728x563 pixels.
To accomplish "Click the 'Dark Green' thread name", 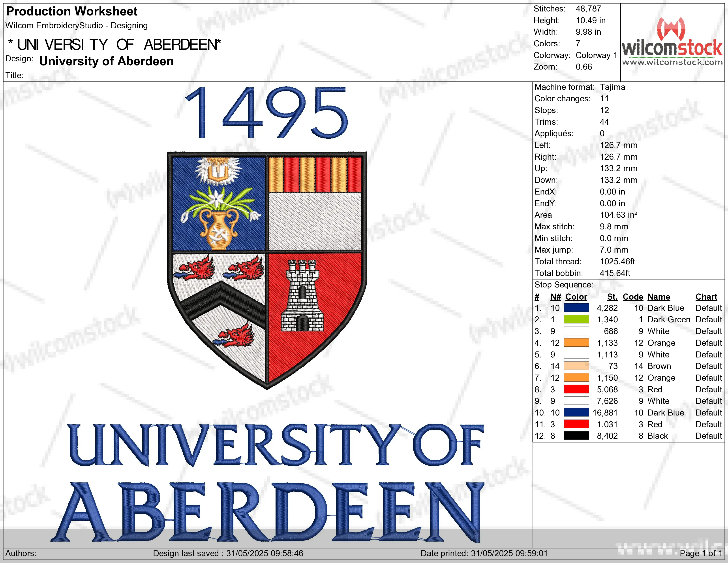I will coord(669,319).
